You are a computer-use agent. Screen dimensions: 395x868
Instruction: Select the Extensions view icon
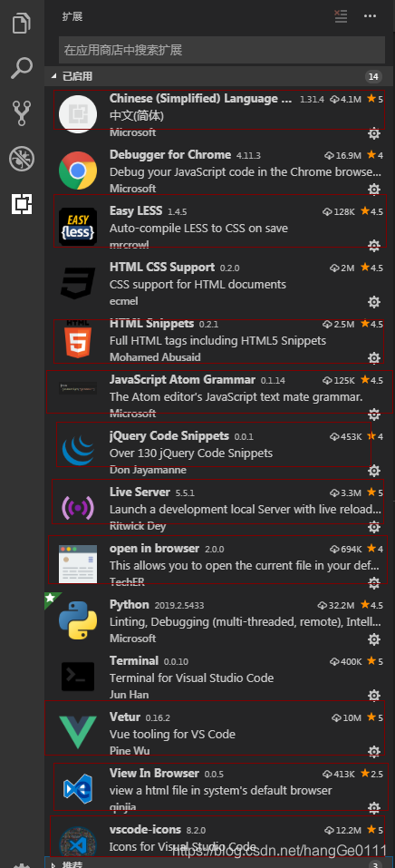(22, 204)
